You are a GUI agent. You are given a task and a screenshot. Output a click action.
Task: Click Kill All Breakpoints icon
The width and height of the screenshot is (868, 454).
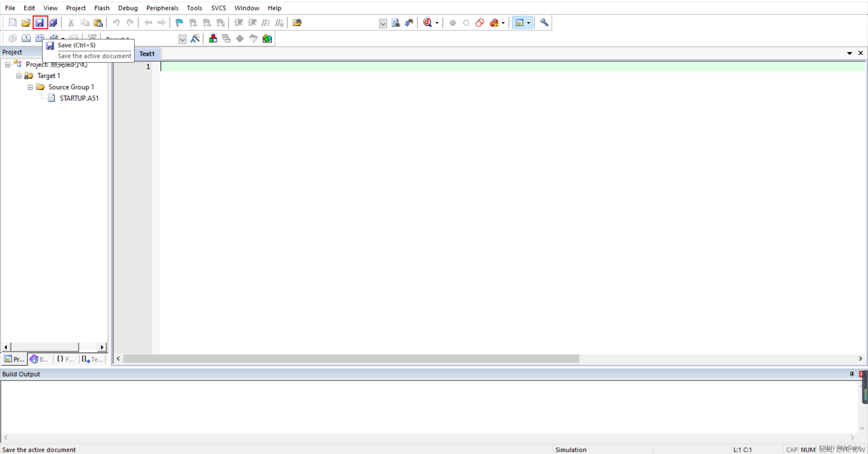(x=494, y=23)
